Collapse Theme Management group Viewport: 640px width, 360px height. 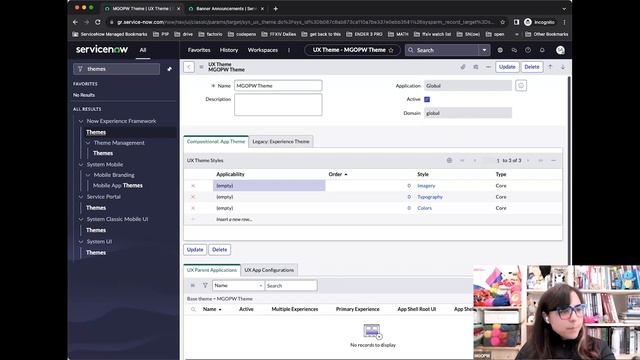click(88, 143)
